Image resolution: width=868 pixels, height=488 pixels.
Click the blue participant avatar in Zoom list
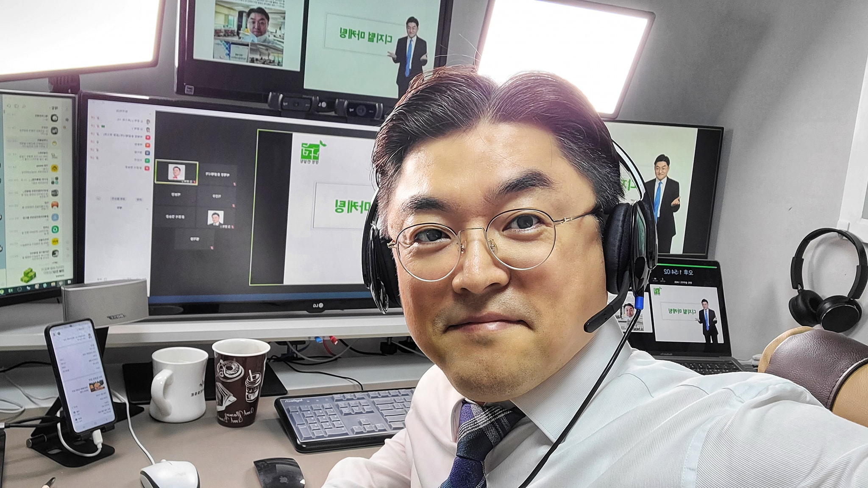(x=147, y=153)
